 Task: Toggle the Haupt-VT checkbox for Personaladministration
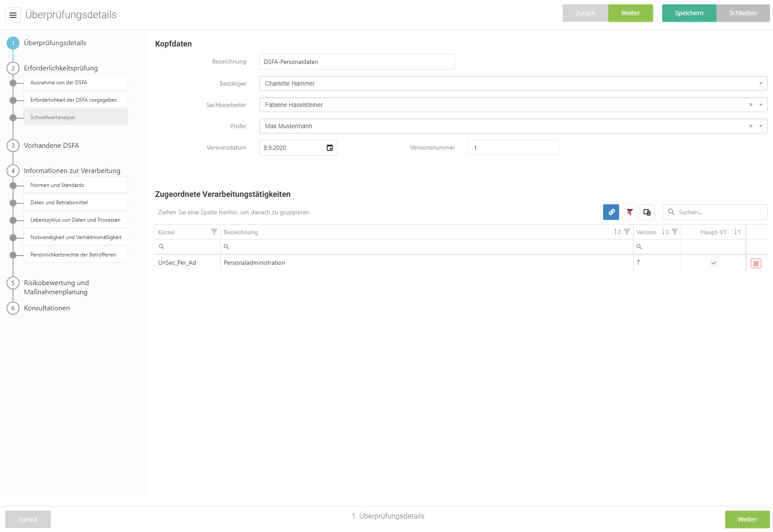713,263
